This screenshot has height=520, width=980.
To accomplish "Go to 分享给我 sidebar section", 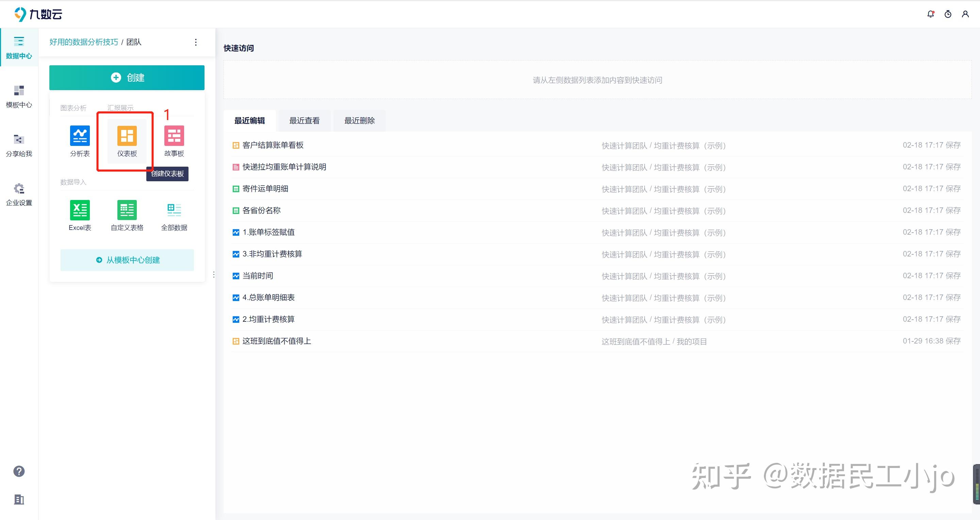I will pos(19,146).
